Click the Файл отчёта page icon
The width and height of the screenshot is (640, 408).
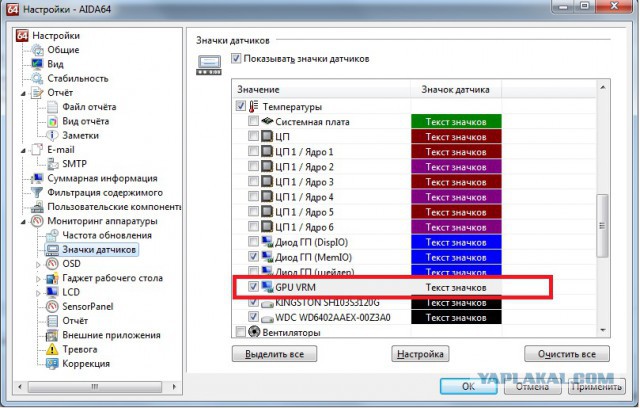tap(52, 107)
